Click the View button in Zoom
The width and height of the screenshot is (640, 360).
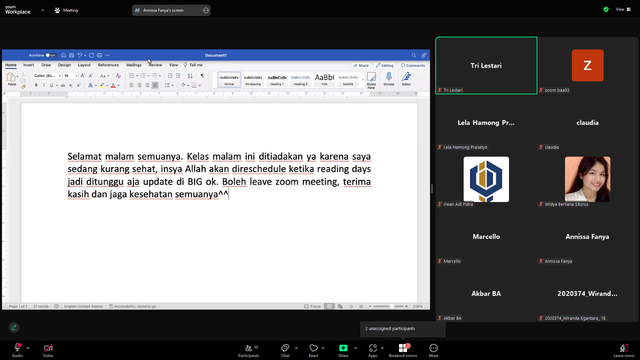coord(623,9)
